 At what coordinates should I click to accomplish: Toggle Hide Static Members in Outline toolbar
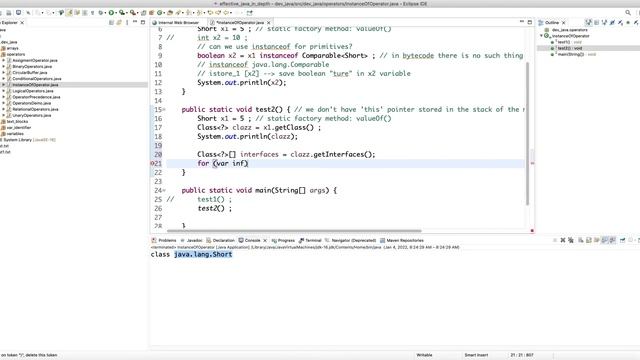coord(620,22)
